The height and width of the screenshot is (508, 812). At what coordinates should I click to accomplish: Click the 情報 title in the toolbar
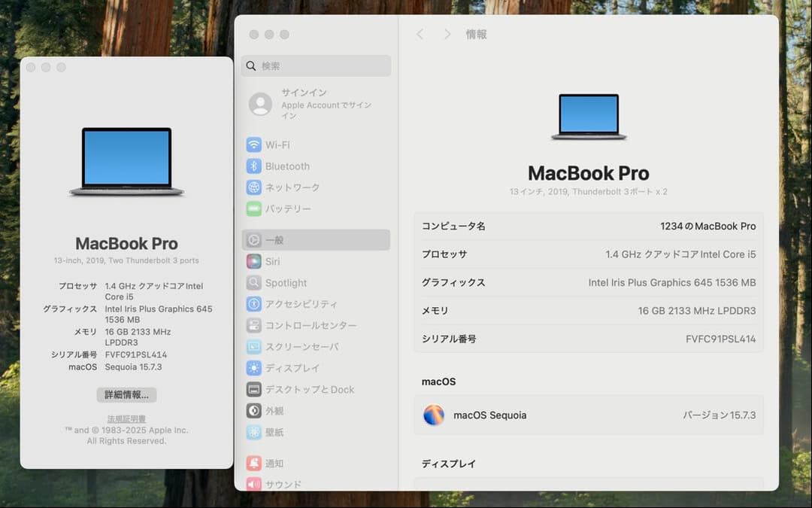pos(476,34)
